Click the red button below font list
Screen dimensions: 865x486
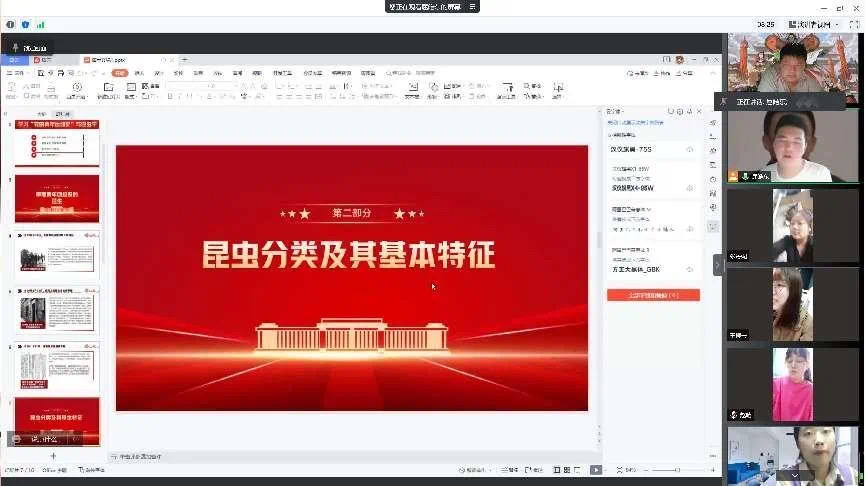click(653, 296)
